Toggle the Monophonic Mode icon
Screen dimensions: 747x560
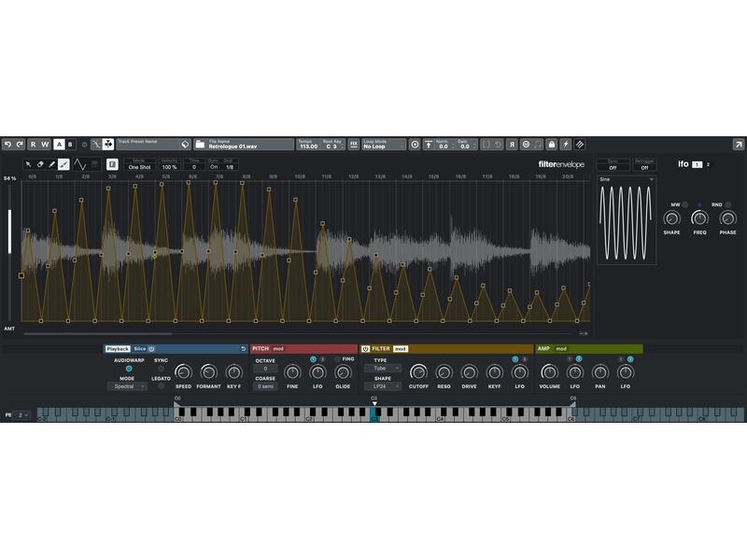pos(526,145)
